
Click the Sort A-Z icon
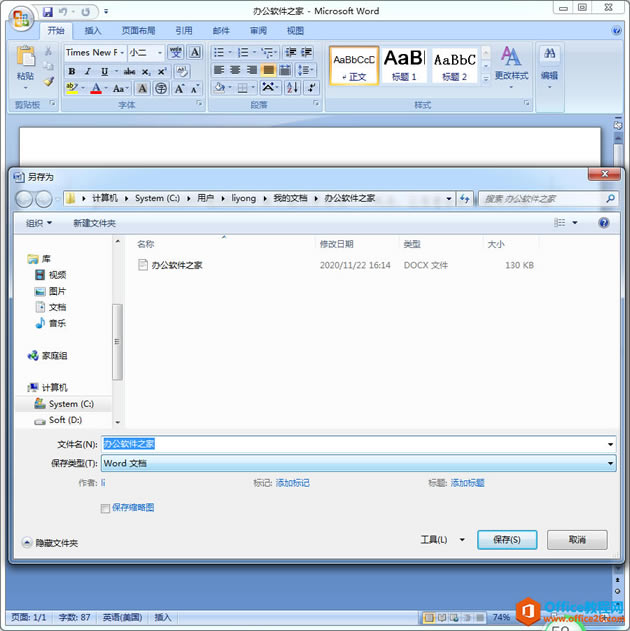point(292,87)
